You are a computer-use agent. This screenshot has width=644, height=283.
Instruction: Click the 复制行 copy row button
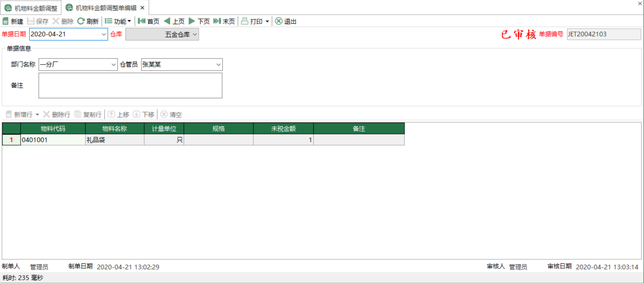coord(88,114)
